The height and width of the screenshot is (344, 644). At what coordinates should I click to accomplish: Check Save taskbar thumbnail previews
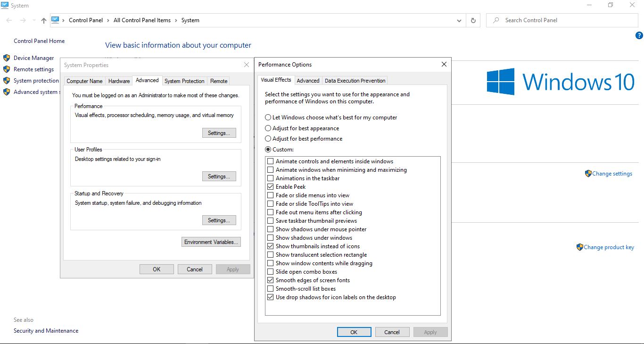pyautogui.click(x=271, y=221)
